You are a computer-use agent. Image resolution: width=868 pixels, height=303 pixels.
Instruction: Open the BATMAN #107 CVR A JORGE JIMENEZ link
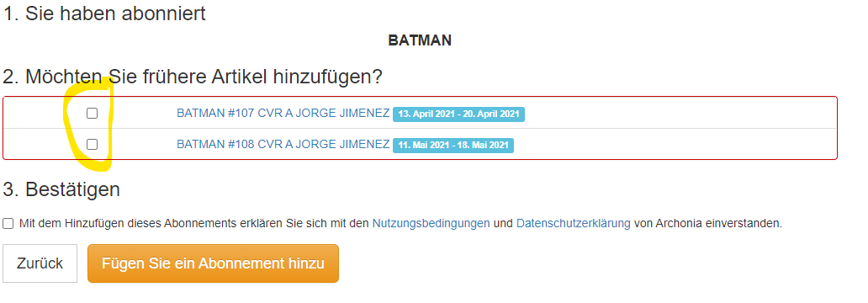(283, 113)
